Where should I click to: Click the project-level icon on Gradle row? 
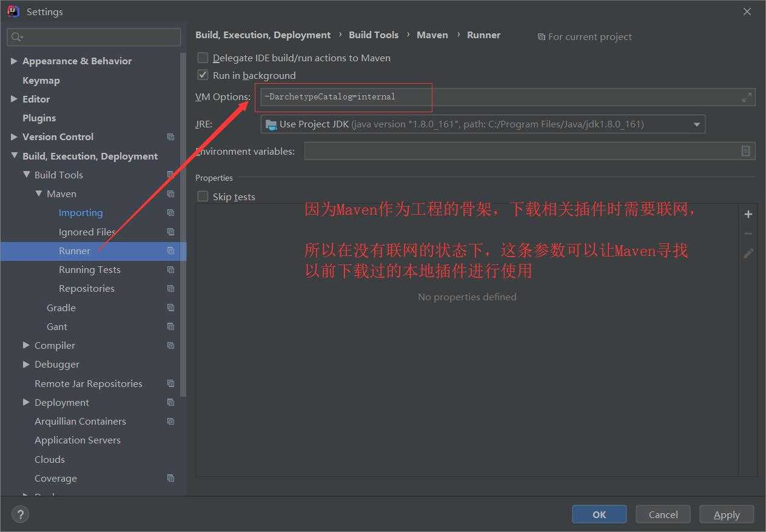(170, 308)
